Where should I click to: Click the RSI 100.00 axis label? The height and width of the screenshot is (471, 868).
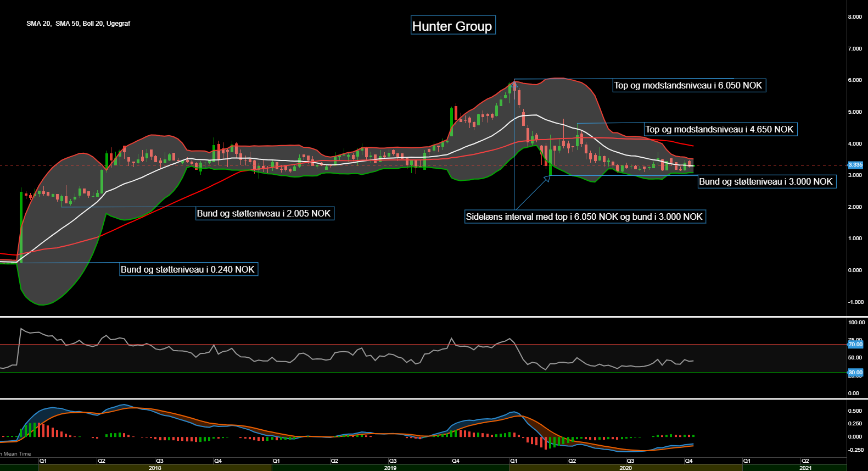pos(856,323)
